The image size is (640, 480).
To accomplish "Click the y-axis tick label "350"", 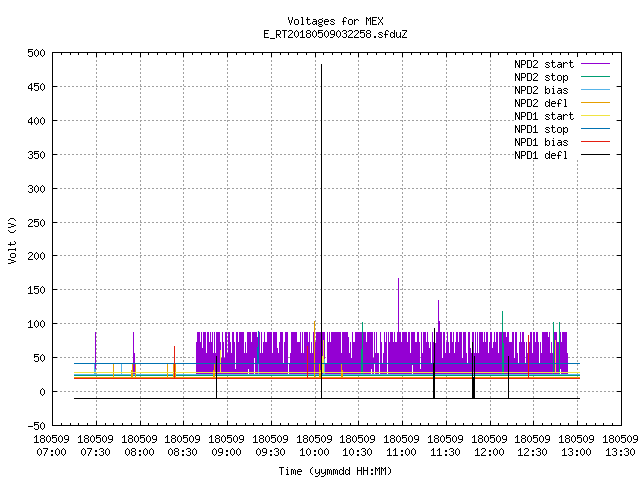I will coord(36,155).
